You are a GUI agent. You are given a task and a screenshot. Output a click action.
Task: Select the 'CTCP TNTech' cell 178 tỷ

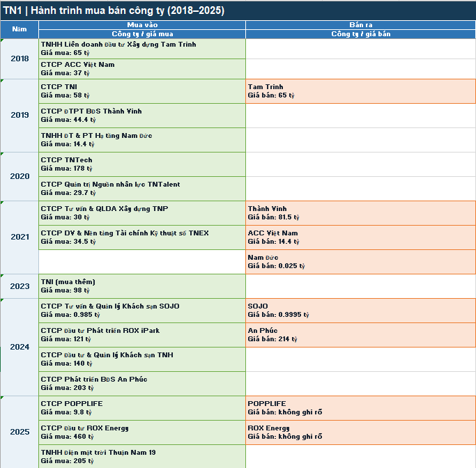(142, 164)
